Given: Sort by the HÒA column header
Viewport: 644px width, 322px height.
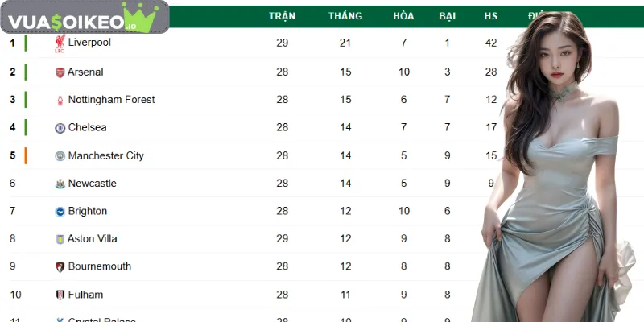Looking at the screenshot, I should 404,16.
